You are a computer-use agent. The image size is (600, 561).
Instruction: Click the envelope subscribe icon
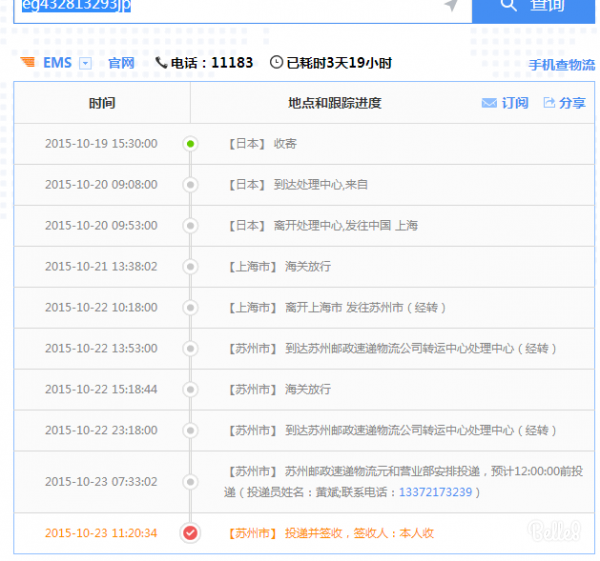[489, 103]
